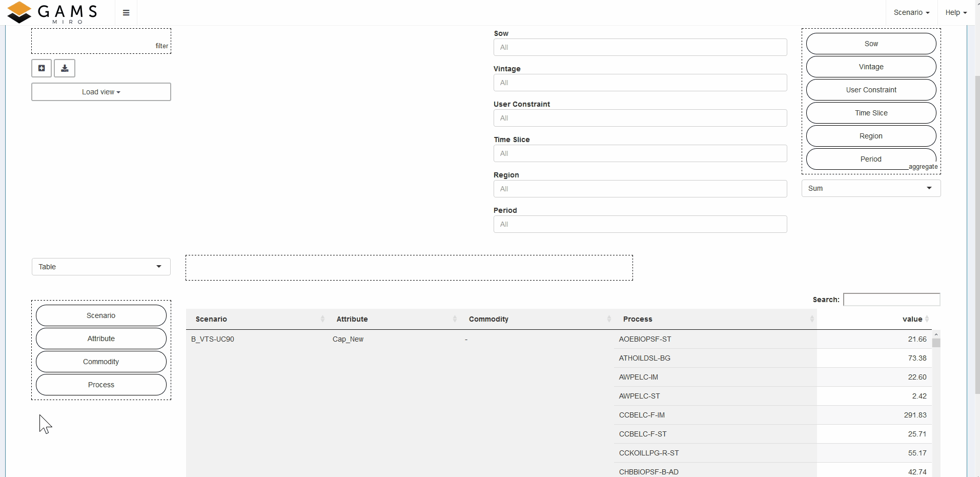The width and height of the screenshot is (980, 477).
Task: Click the add view plus icon
Action: [42, 68]
